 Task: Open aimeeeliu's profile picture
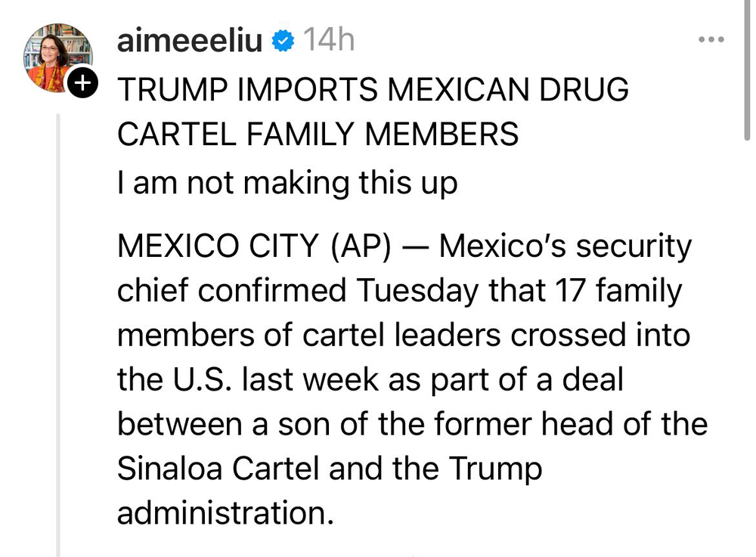[x=57, y=58]
